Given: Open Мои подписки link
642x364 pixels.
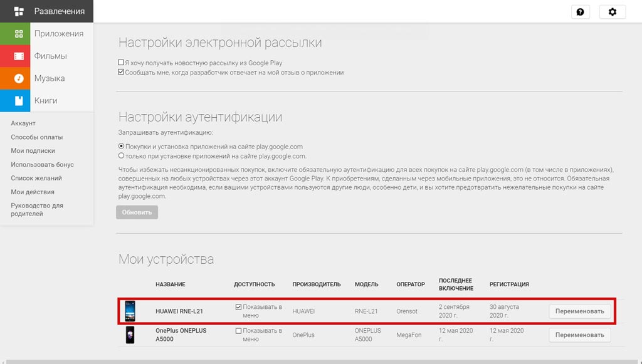Looking at the screenshot, I should [x=33, y=150].
